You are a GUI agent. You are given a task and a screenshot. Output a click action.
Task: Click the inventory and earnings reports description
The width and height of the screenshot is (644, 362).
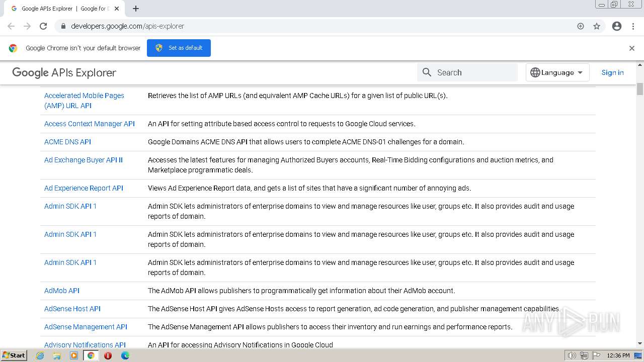tap(330, 327)
